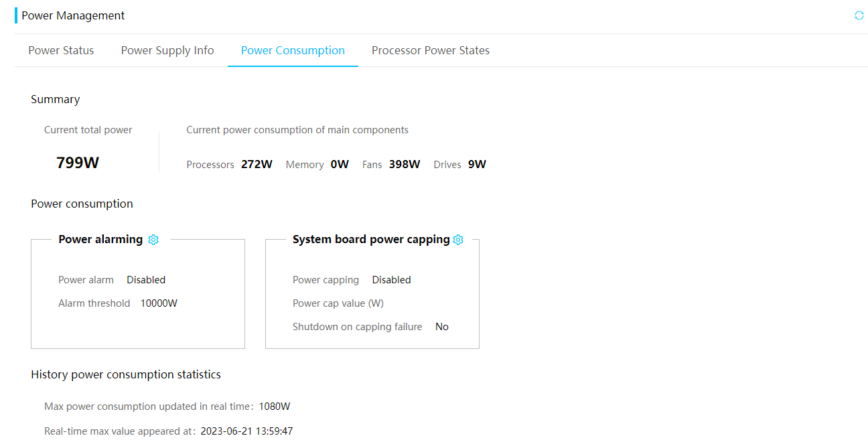Screen dimensions: 868x442
Task: Open Power alarming settings gear
Action: pyautogui.click(x=153, y=240)
